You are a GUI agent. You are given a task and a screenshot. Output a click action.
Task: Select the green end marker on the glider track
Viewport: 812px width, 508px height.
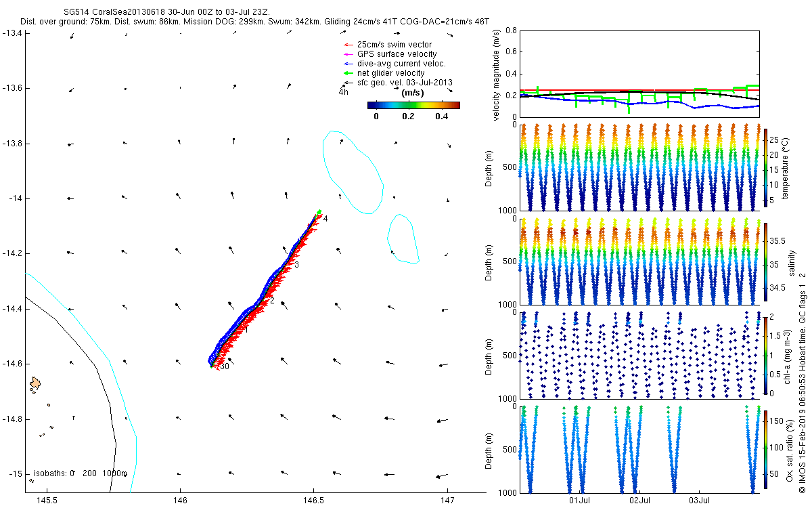(319, 212)
